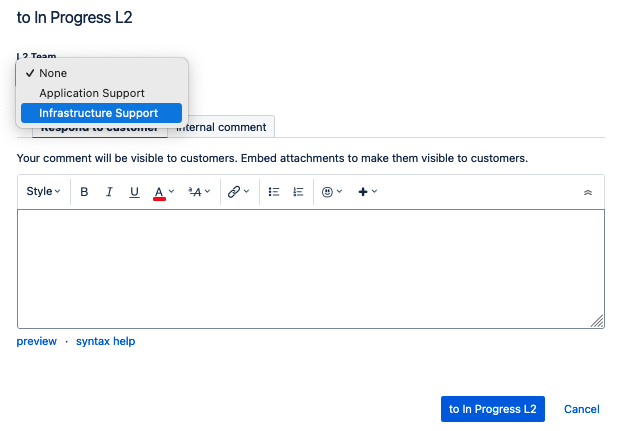
Task: Select Infrastructure Support option
Action: point(101,113)
